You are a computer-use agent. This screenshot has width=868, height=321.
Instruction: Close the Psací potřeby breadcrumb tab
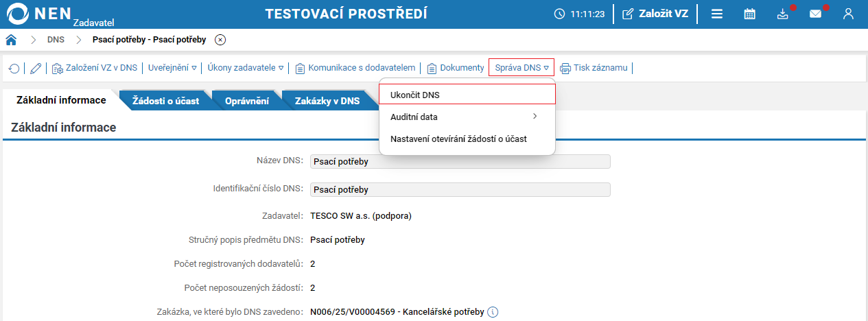click(220, 40)
